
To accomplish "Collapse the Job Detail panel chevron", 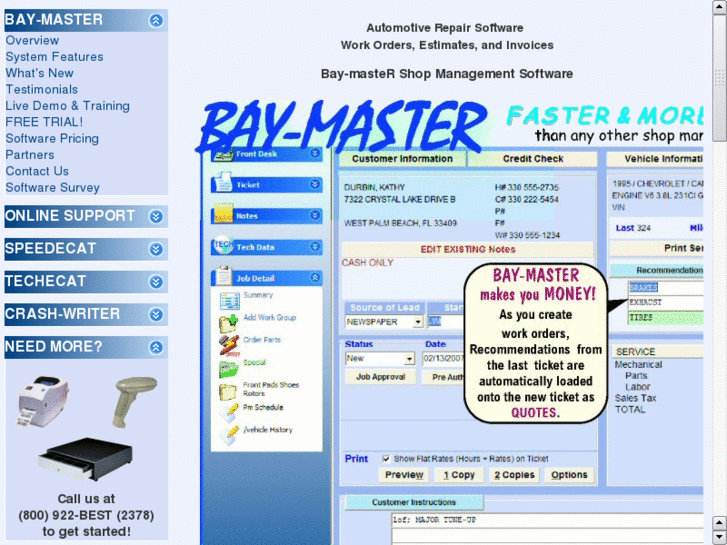I will point(315,277).
